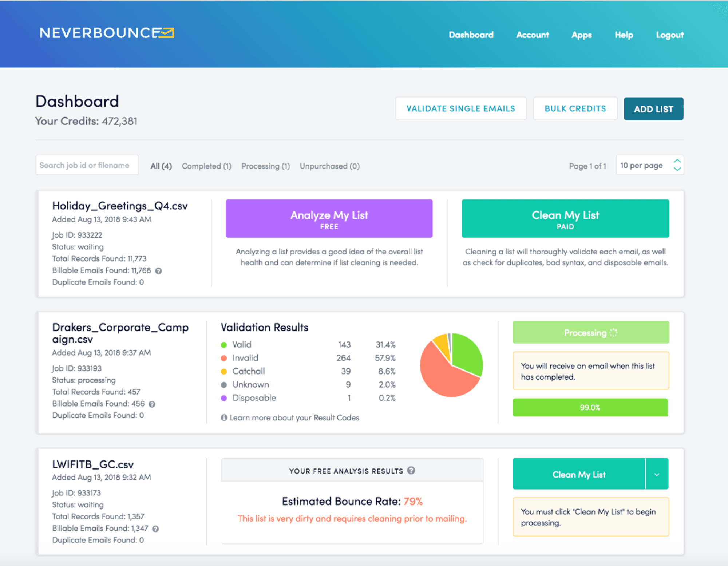Click Total Records Found: 11,773 text
This screenshot has width=728, height=566.
click(x=99, y=259)
